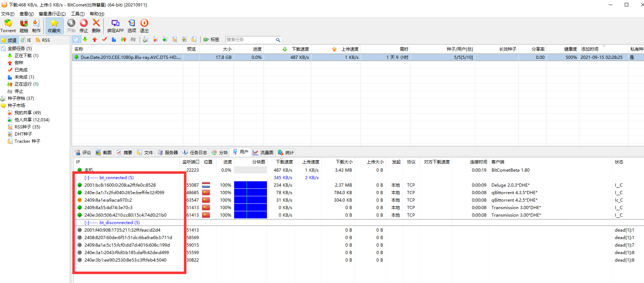The image size is (644, 283).
Task: Open the 选项 options dialog
Action: tap(132, 26)
